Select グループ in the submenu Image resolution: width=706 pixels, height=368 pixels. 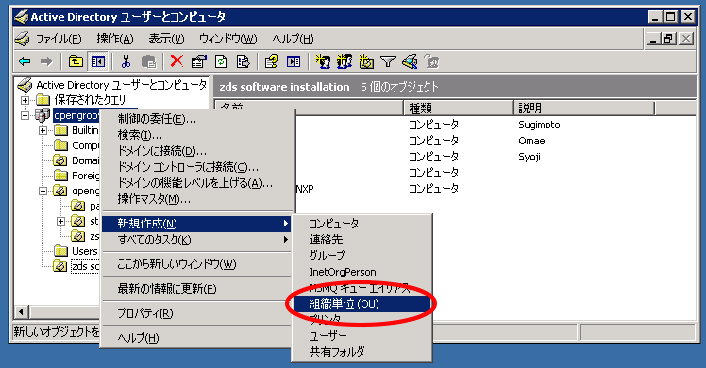point(362,255)
